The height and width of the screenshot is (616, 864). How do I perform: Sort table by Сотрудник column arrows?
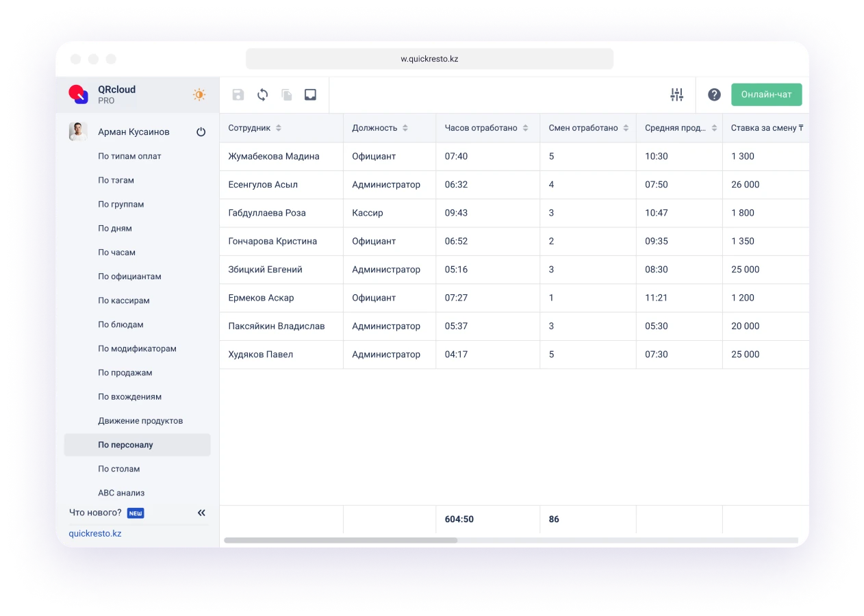pos(279,128)
